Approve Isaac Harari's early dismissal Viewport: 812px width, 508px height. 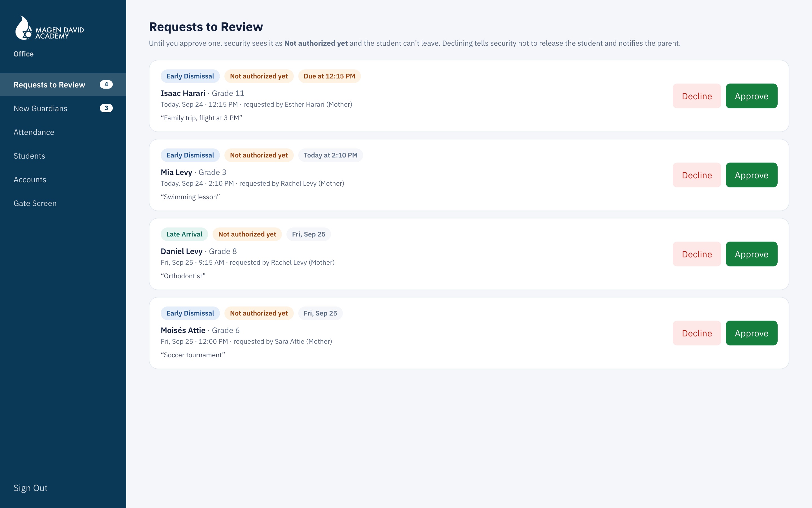[751, 96]
